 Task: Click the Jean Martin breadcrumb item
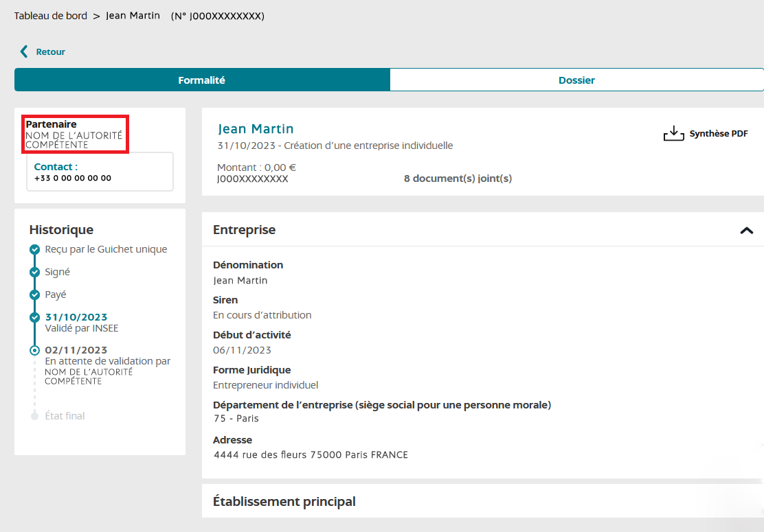coord(133,16)
